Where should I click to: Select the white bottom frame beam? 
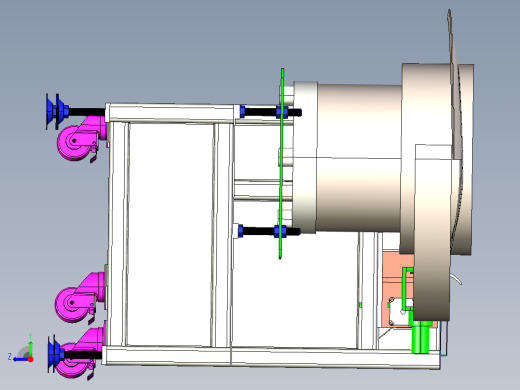pyautogui.click(x=271, y=357)
